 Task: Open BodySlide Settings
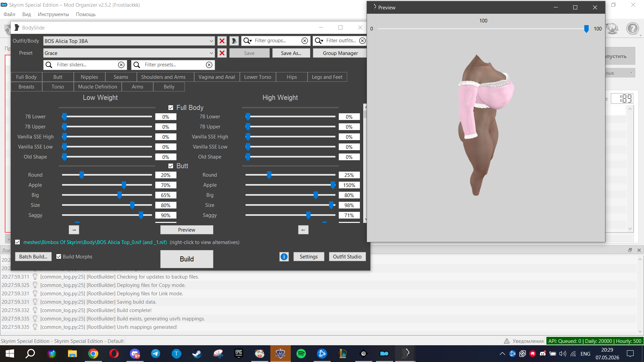[x=309, y=257]
